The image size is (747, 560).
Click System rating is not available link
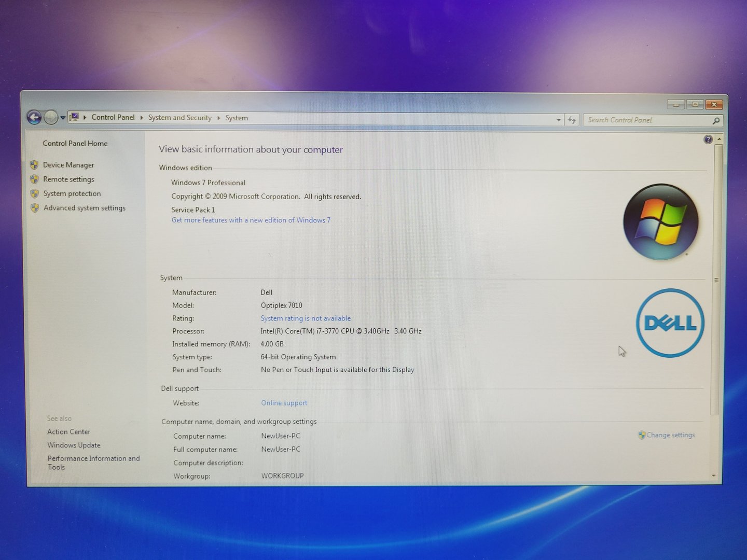click(x=306, y=318)
